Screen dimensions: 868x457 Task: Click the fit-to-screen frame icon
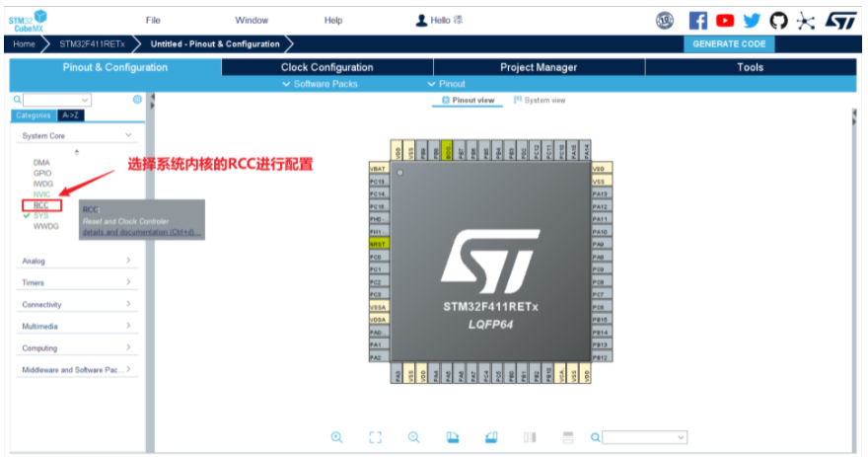tap(376, 437)
